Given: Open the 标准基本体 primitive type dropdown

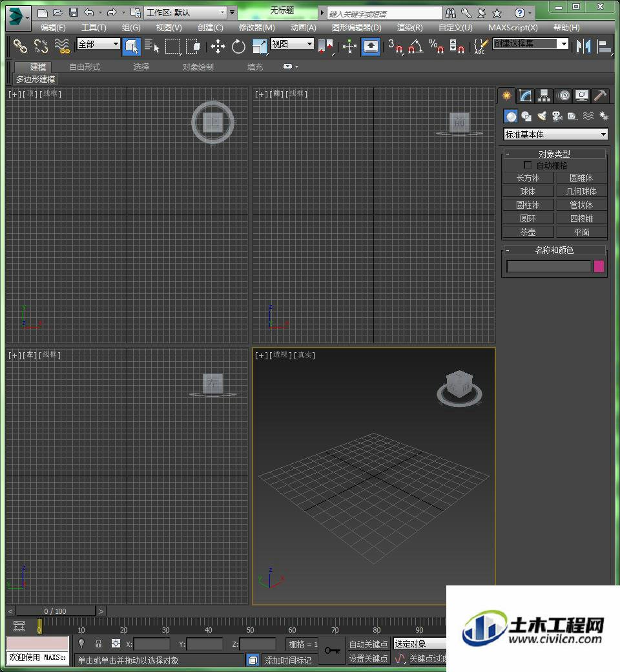Looking at the screenshot, I should pyautogui.click(x=555, y=134).
